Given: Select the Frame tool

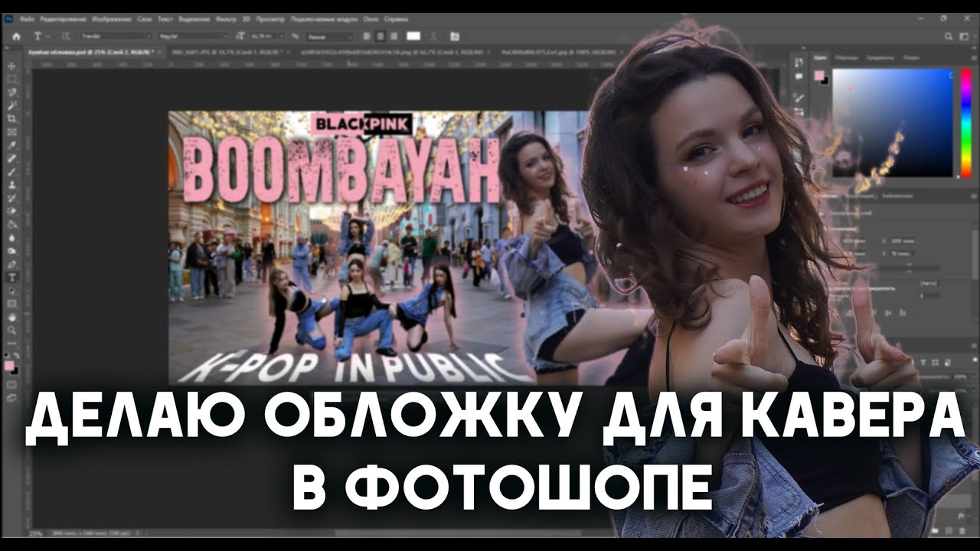Looking at the screenshot, I should point(12,132).
